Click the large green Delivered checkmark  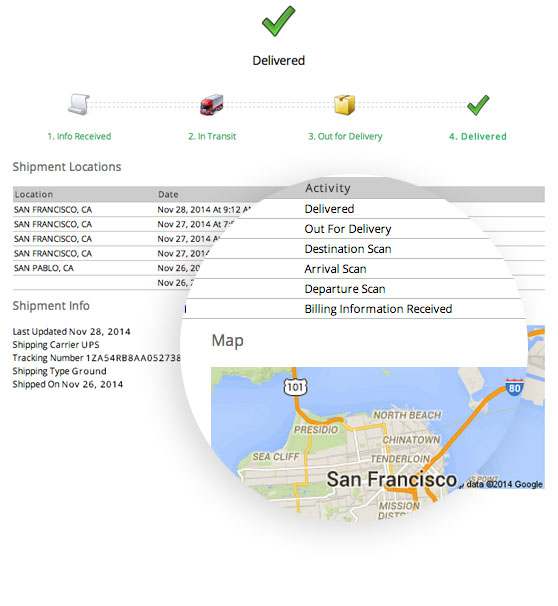coord(278,21)
